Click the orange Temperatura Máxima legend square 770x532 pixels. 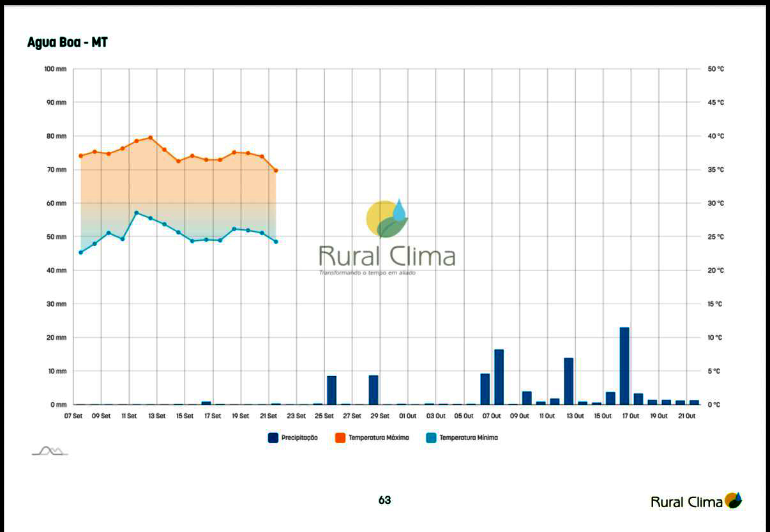(x=340, y=437)
